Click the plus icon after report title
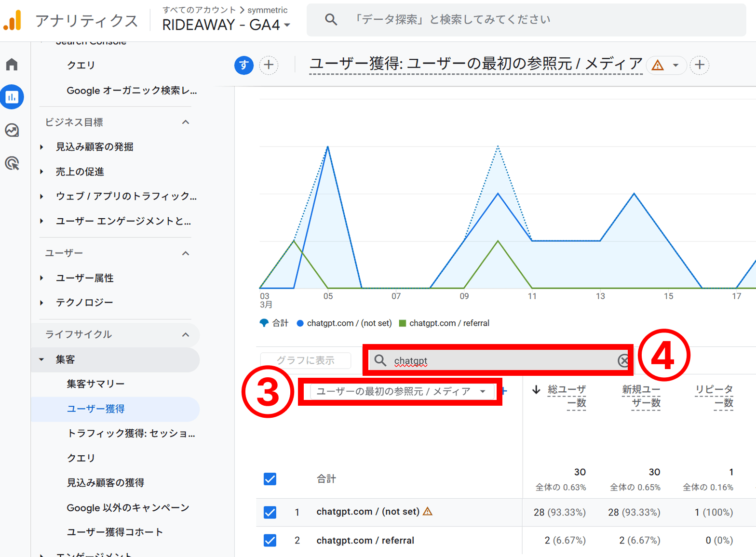756x557 pixels. (700, 65)
